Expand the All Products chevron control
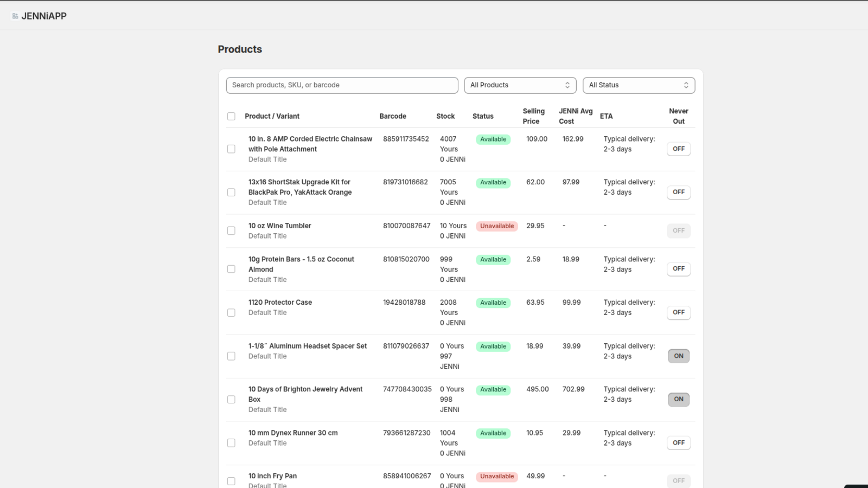868x488 pixels. point(566,85)
